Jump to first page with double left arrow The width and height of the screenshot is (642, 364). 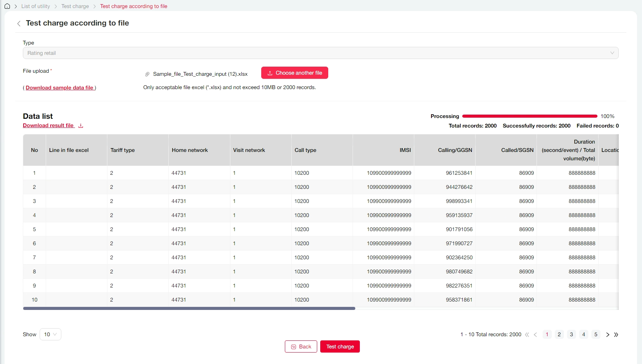click(x=527, y=335)
